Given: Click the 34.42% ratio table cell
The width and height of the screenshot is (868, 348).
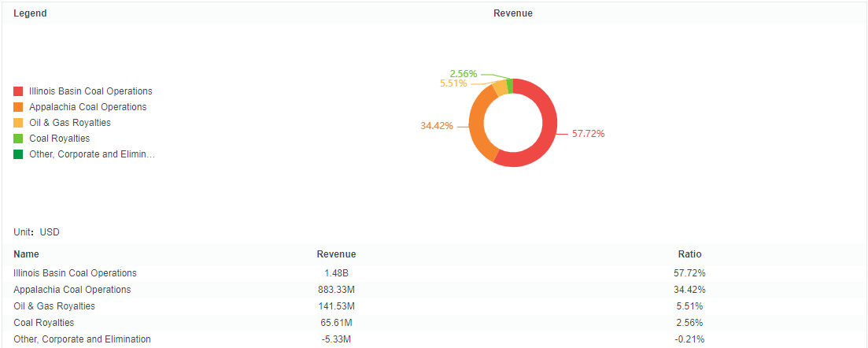Looking at the screenshot, I should [x=689, y=289].
